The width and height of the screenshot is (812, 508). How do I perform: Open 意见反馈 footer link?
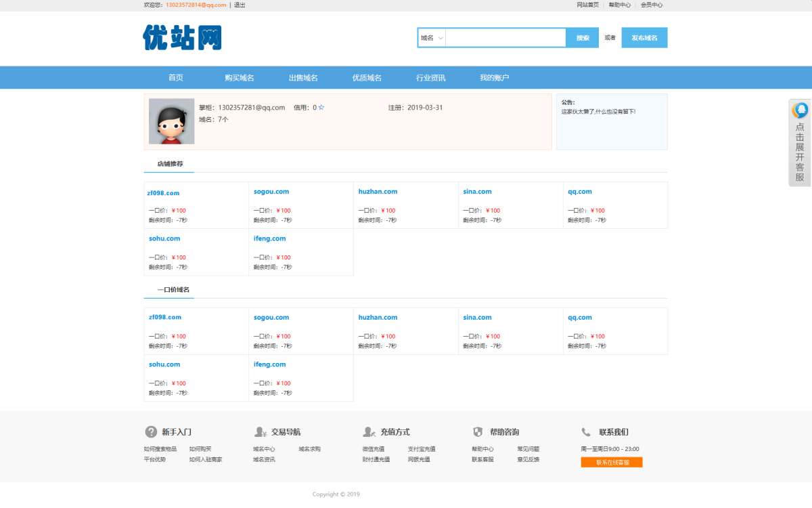[528, 459]
